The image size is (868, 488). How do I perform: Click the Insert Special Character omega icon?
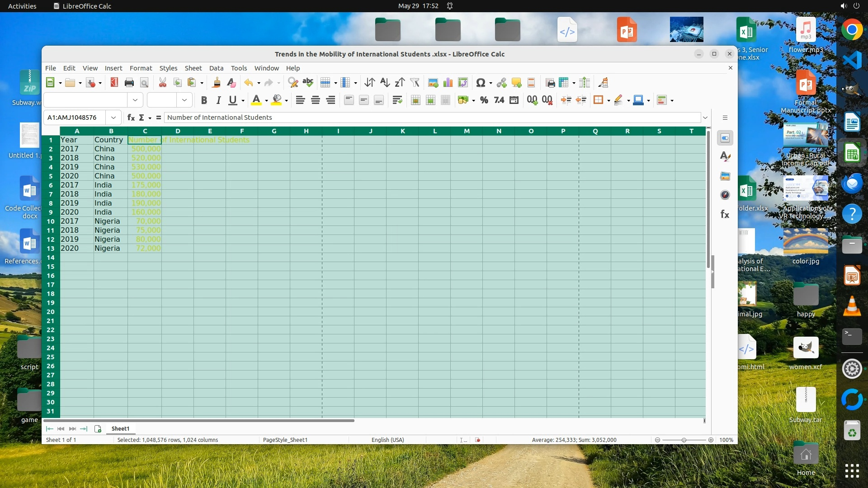point(480,83)
